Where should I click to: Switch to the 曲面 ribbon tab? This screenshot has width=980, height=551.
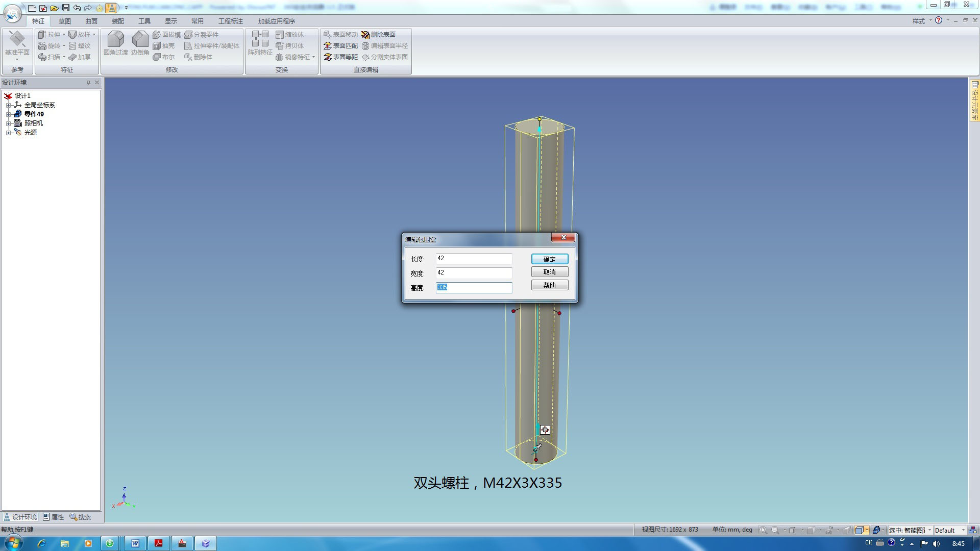point(91,21)
